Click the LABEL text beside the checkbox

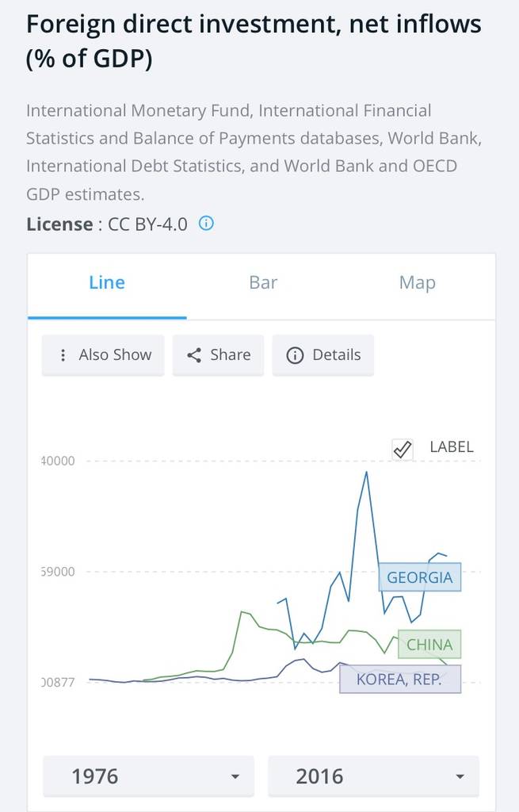[x=451, y=447]
